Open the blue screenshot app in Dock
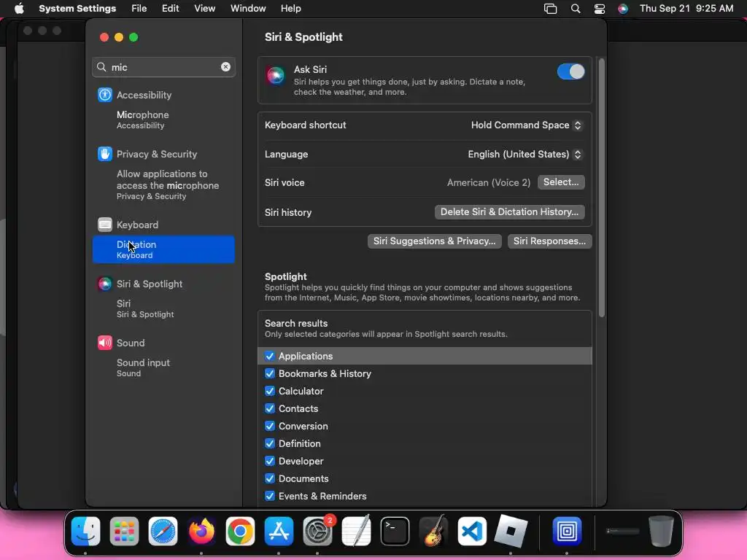 (x=567, y=531)
